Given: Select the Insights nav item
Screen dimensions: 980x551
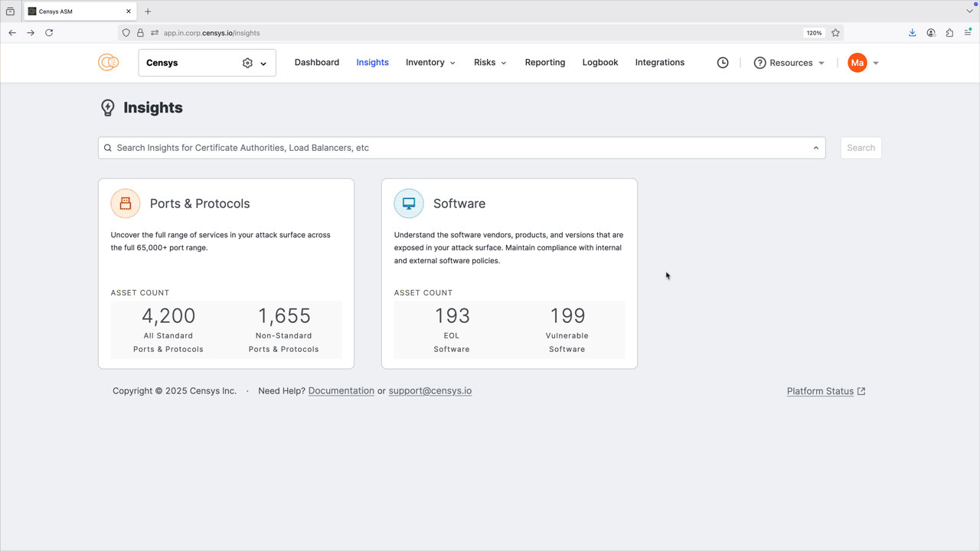Looking at the screenshot, I should 372,63.
